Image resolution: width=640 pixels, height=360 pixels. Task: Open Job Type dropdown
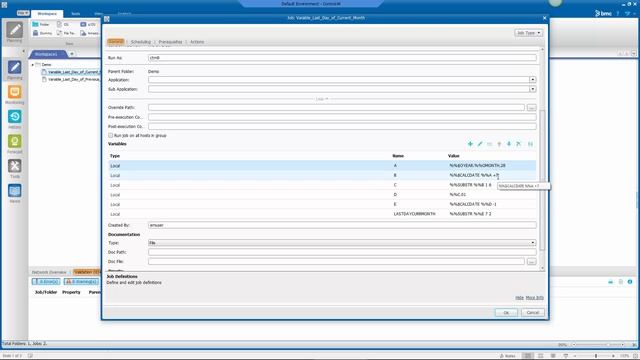(529, 33)
